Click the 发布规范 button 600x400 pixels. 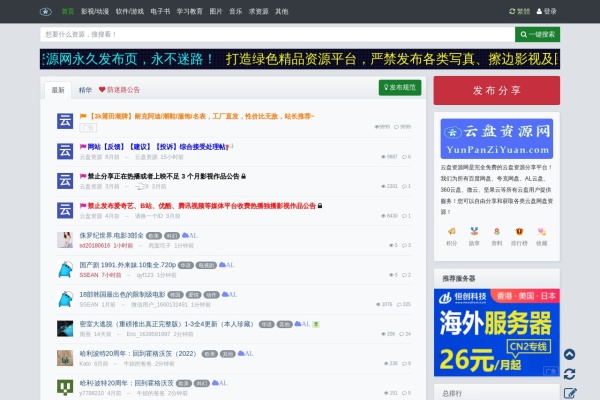pyautogui.click(x=400, y=88)
